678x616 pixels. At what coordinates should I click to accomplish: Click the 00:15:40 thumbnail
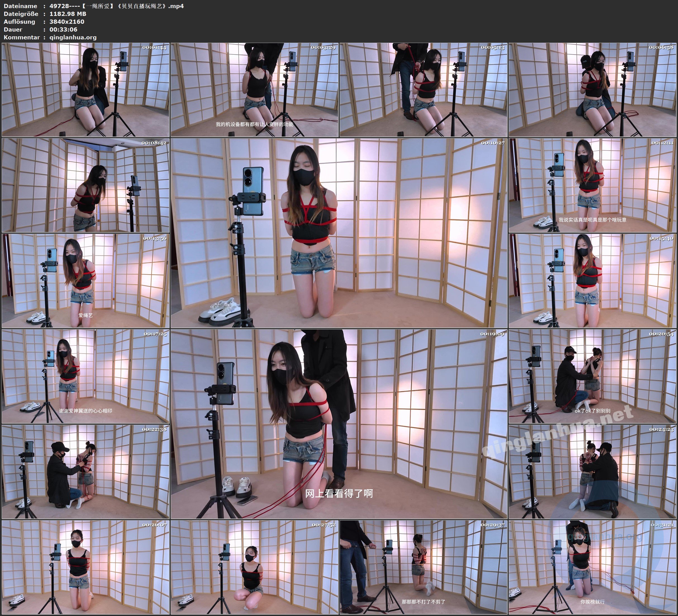pos(593,281)
